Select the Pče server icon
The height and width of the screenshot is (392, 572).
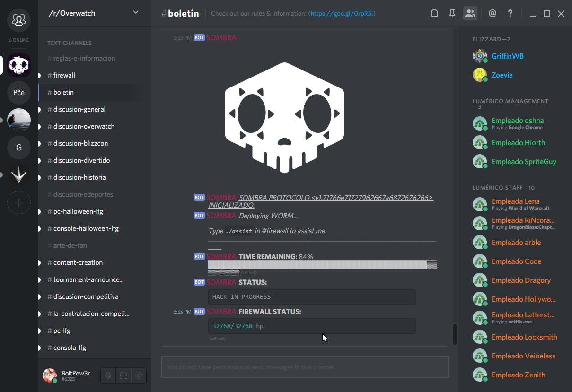18,93
